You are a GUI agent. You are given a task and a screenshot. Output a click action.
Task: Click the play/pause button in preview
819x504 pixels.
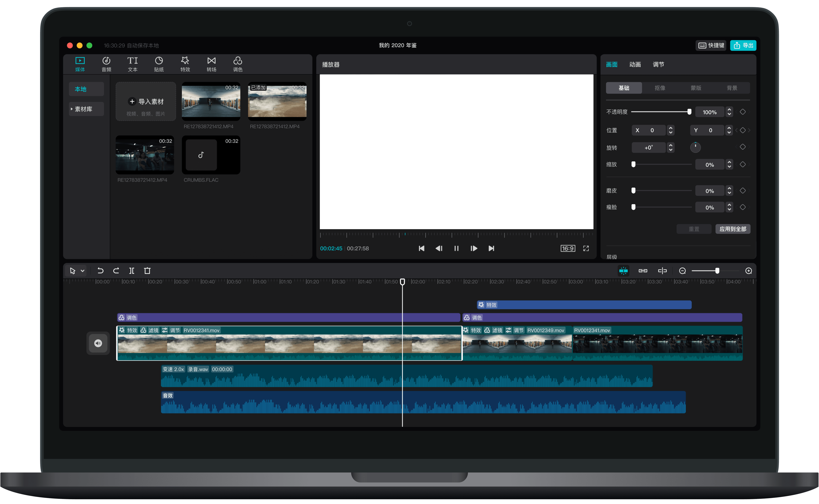click(x=456, y=248)
